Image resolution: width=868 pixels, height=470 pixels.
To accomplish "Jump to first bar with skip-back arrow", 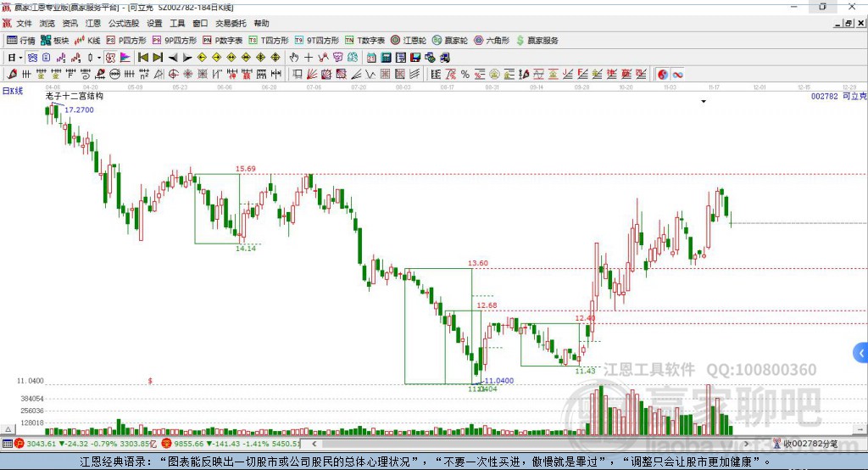I will pos(143,57).
